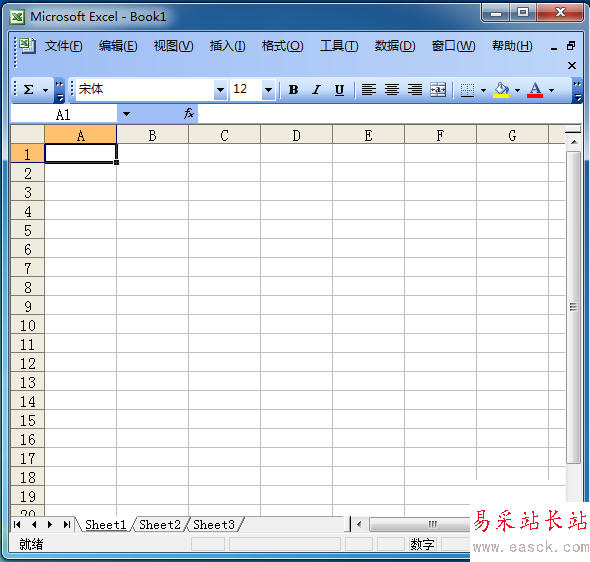Click the Select All corner button

pos(27,135)
